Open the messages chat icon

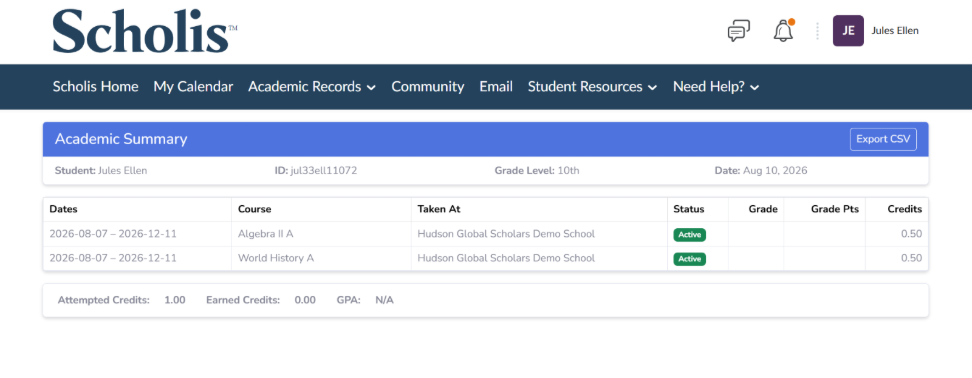click(x=738, y=30)
